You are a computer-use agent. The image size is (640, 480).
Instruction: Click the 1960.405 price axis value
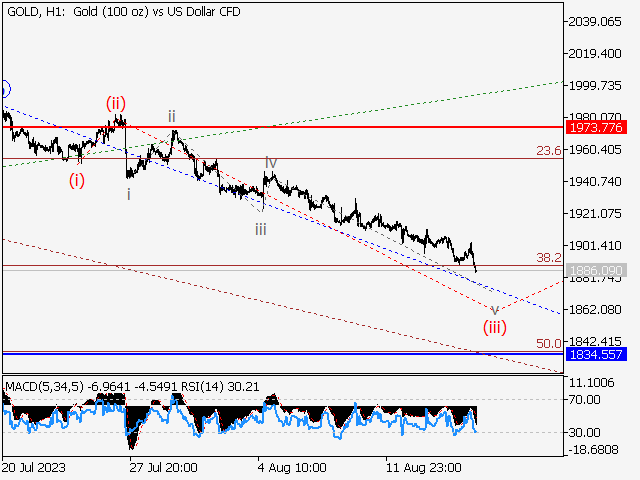tap(595, 150)
